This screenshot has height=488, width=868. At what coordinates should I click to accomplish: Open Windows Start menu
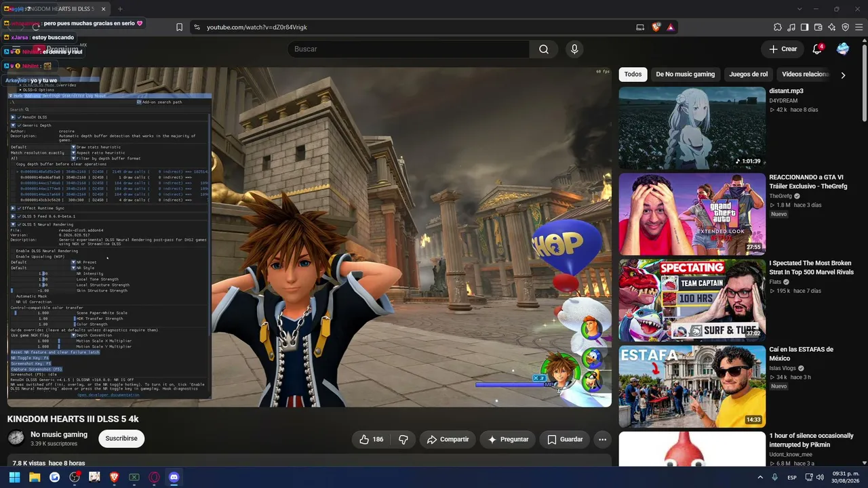[14, 477]
